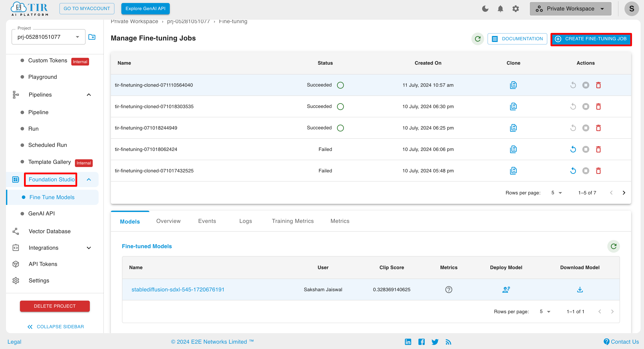The width and height of the screenshot is (644, 349).
Task: Switch to the Overview tab
Action: click(x=168, y=221)
